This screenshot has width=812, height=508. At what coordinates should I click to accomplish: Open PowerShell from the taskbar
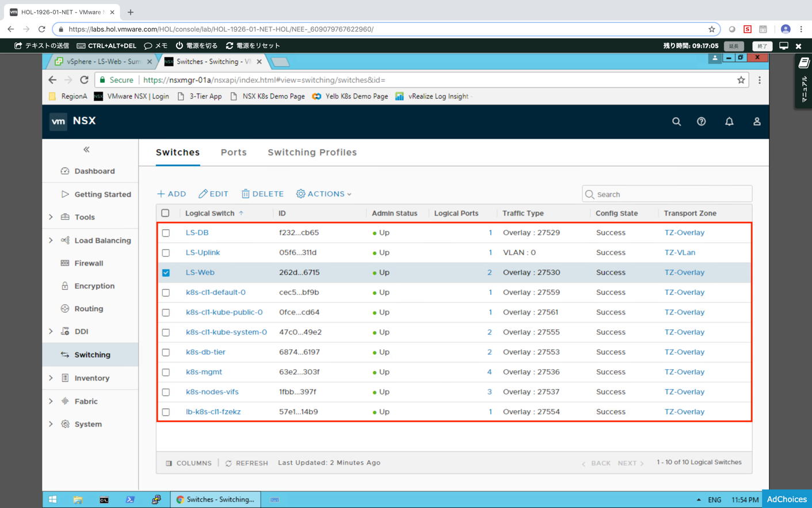[x=130, y=499]
